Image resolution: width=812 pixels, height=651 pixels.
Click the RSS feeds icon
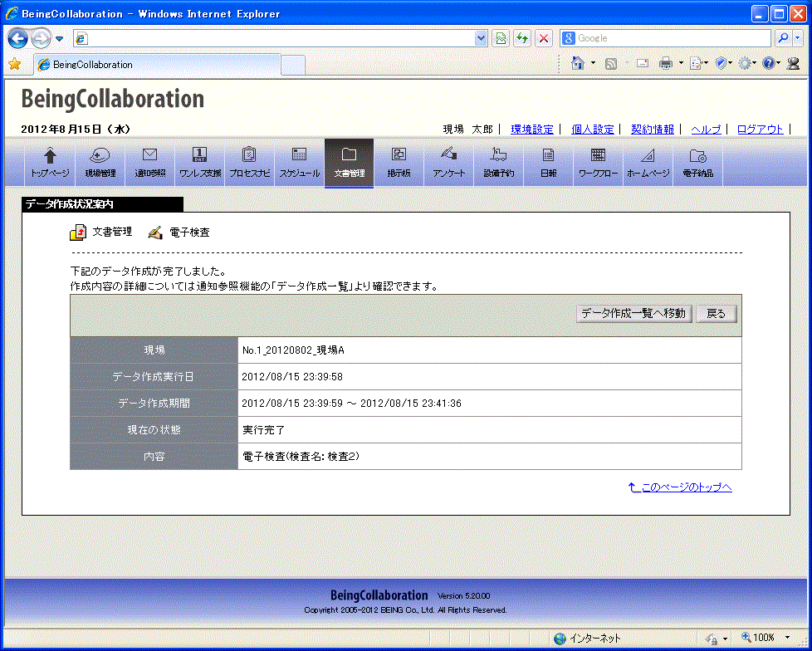pos(611,63)
